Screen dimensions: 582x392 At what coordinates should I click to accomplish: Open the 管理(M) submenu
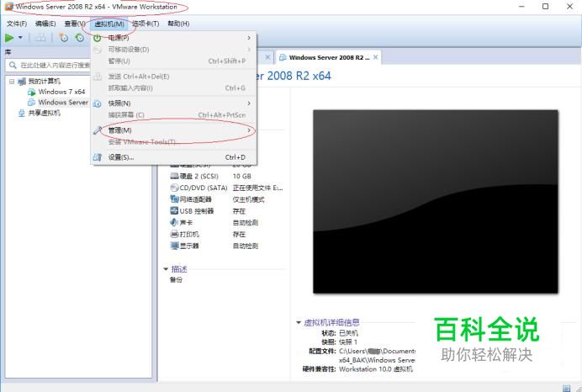pos(173,130)
